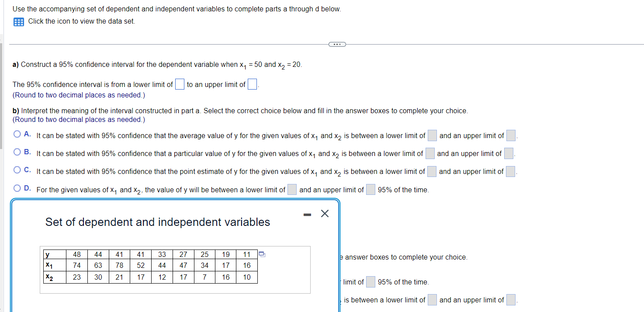Image resolution: width=644 pixels, height=312 pixels.
Task: Open the data set table icon
Action: [x=17, y=21]
